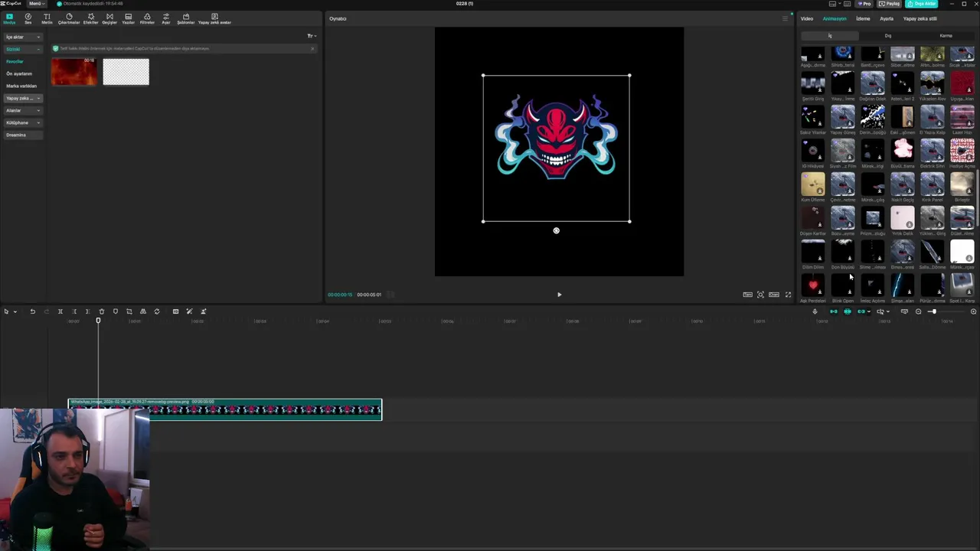Image resolution: width=980 pixels, height=551 pixels.
Task: Open the Medya panel
Action: (x=9, y=18)
